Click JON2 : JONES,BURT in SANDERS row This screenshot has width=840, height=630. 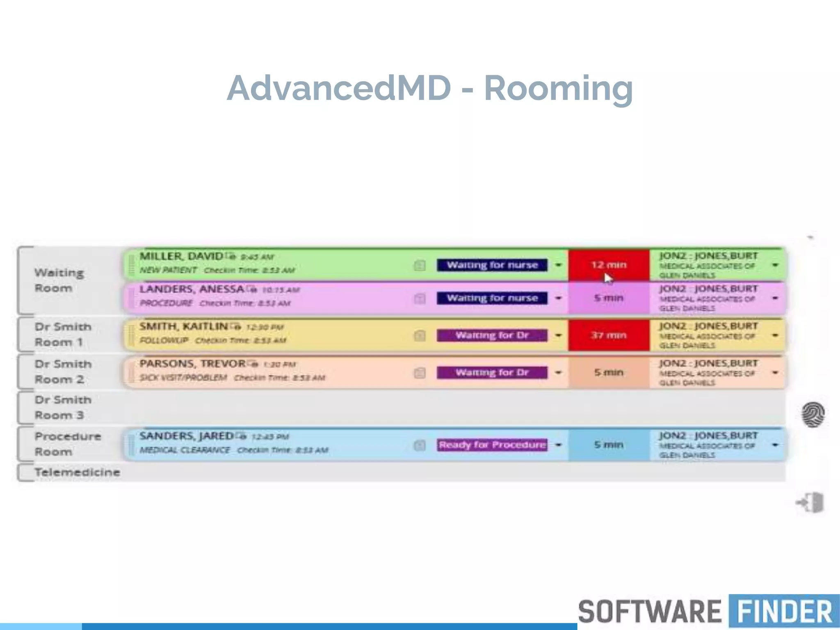708,436
